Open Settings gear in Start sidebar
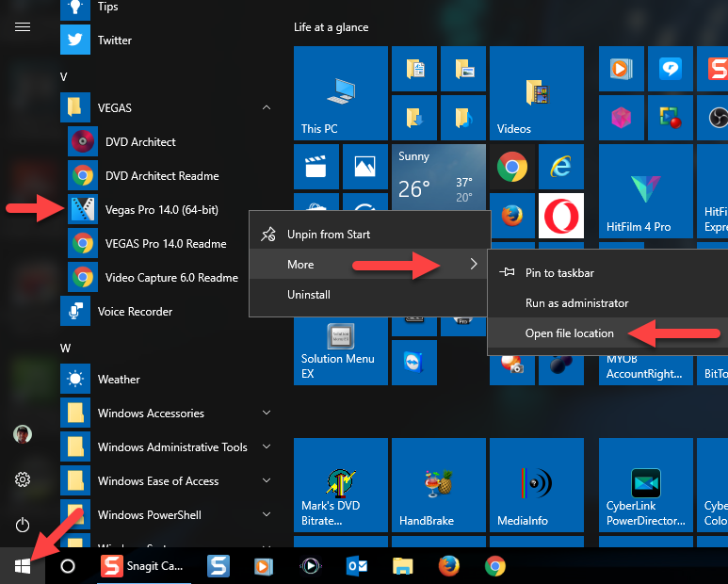The width and height of the screenshot is (728, 584). click(x=23, y=479)
